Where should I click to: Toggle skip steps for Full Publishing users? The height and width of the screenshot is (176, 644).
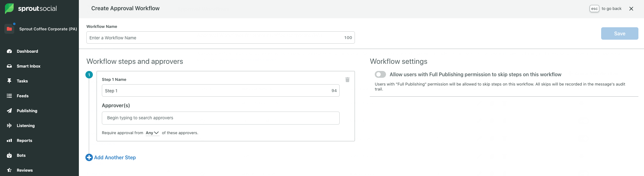(380, 74)
